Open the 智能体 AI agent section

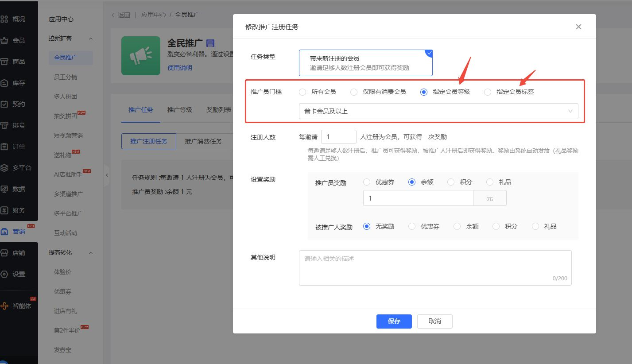click(19, 306)
